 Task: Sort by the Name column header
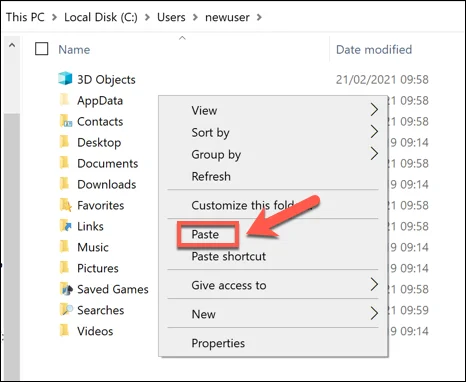(x=74, y=49)
